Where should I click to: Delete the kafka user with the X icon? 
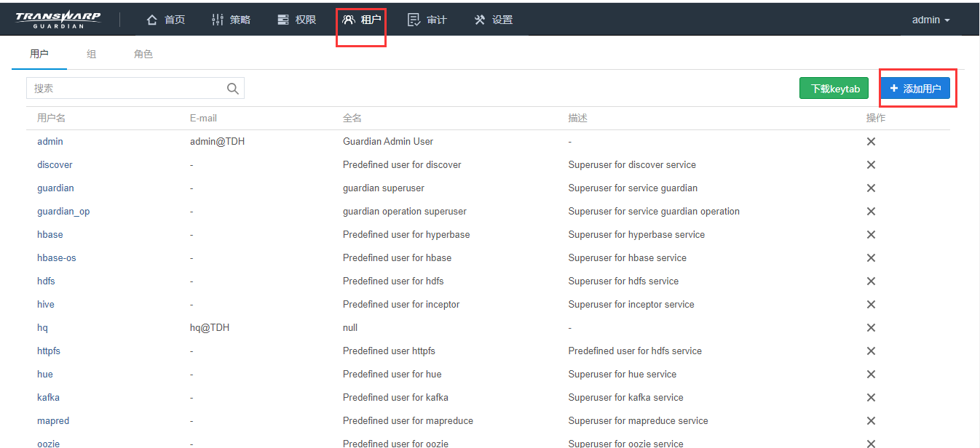[x=871, y=397]
